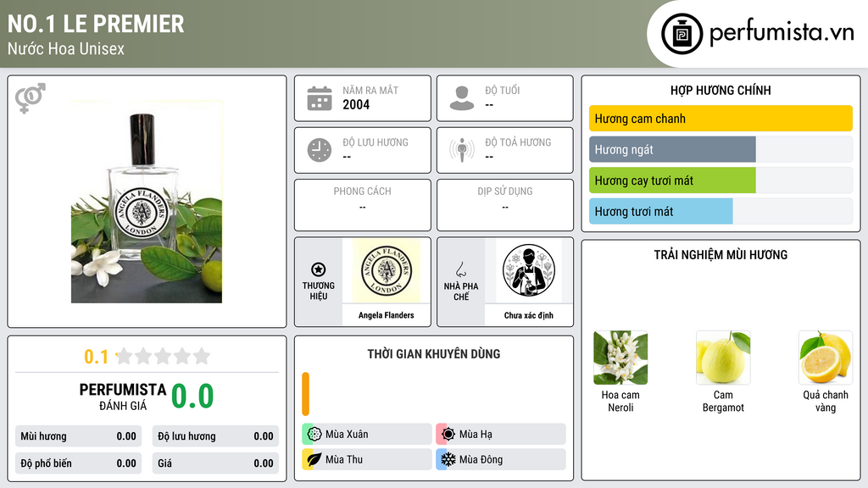Click the calendar icon for Năm ra mắt
The height and width of the screenshot is (488, 868).
(320, 98)
